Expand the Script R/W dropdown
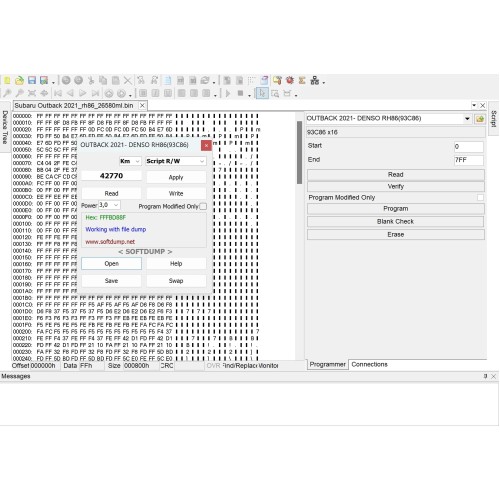 [176, 161]
